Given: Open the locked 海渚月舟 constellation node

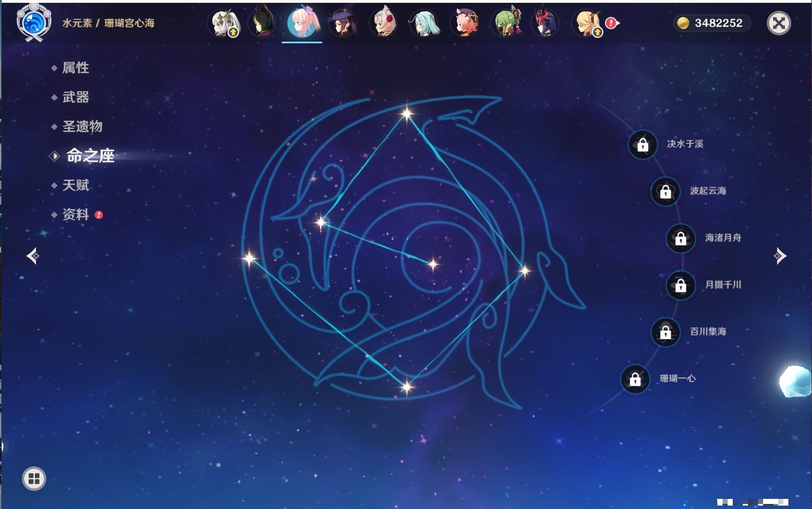Looking at the screenshot, I should click(680, 238).
